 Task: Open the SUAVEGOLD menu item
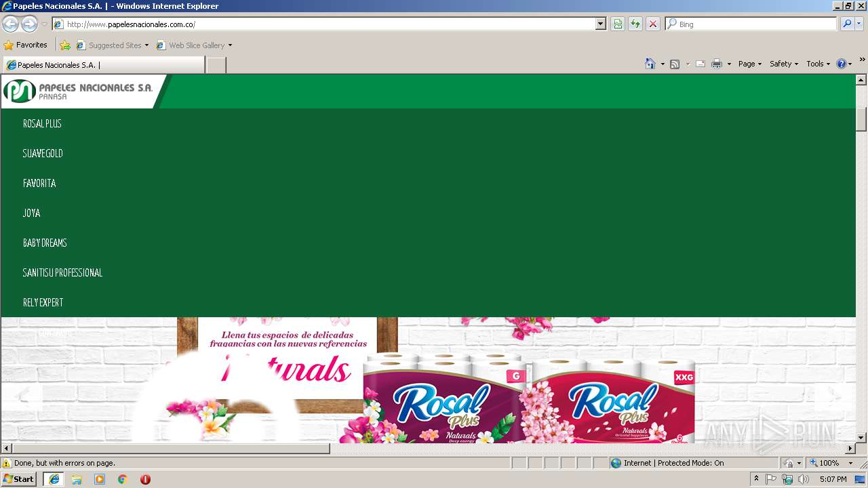coord(43,154)
